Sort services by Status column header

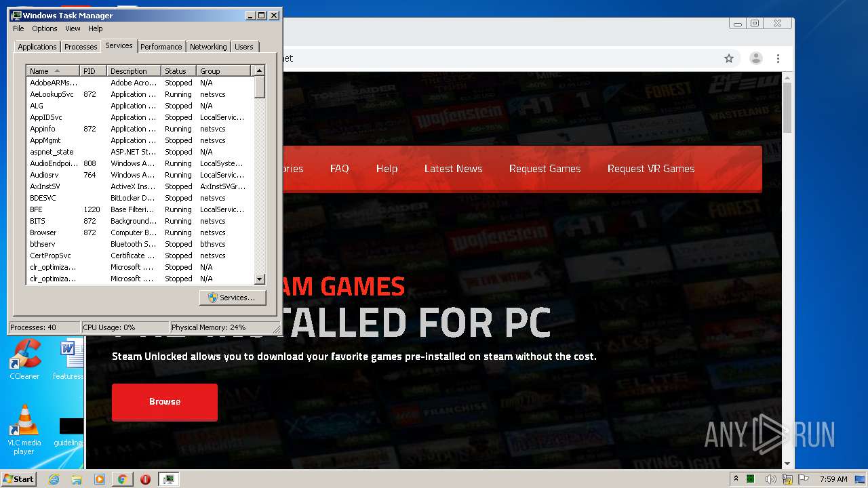(178, 71)
